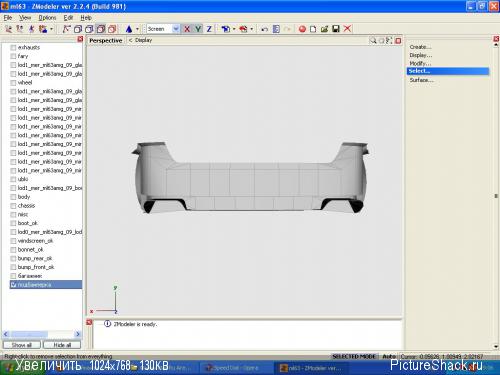500x375 pixels.
Task: Open the View menu
Action: pyautogui.click(x=25, y=18)
